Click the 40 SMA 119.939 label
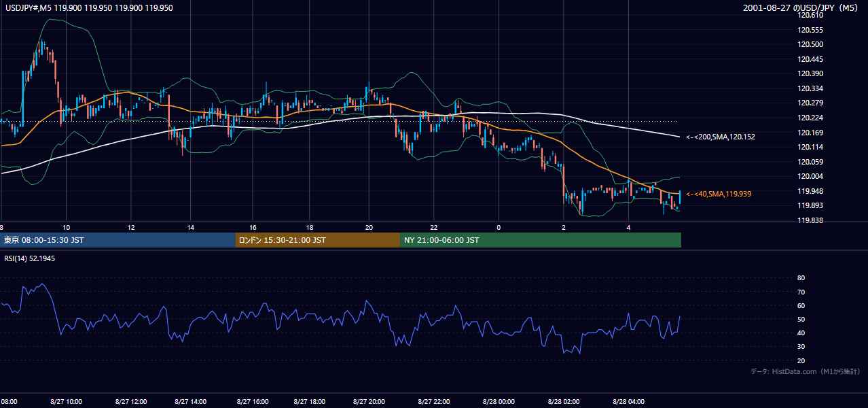This screenshot has height=408, width=868. coord(719,194)
